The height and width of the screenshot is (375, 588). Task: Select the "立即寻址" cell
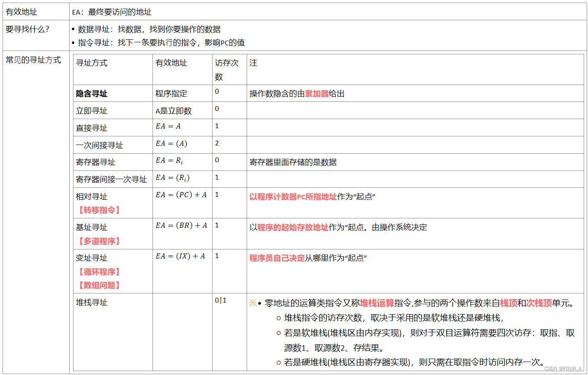pyautogui.click(x=92, y=111)
